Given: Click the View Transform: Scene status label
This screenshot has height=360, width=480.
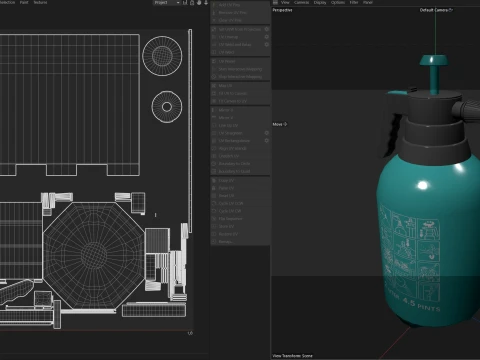Looking at the screenshot, I should click(x=293, y=356).
